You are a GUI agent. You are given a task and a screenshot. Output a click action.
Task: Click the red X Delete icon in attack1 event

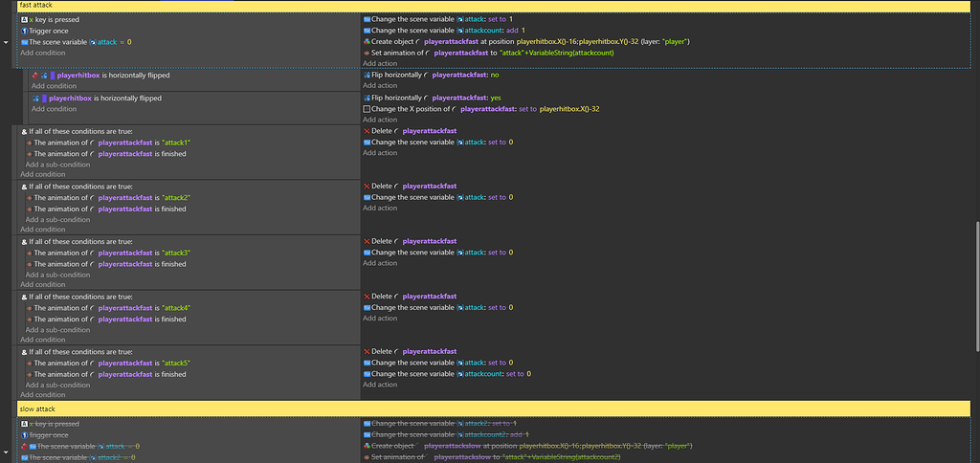(x=367, y=131)
